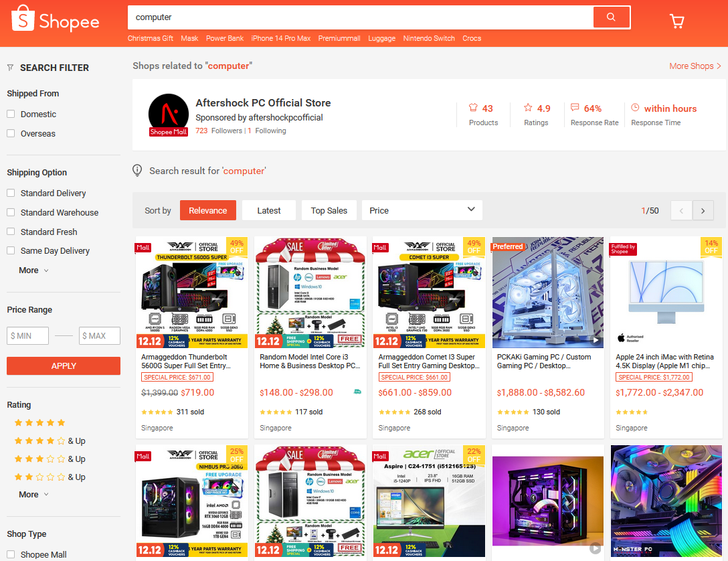Click Christmas Gift suggested search
Screen dimensions: 728x561
tap(151, 39)
